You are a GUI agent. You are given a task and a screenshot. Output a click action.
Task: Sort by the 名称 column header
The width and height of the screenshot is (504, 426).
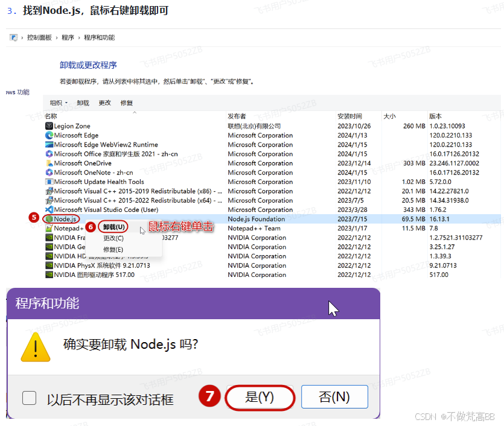tap(51, 116)
